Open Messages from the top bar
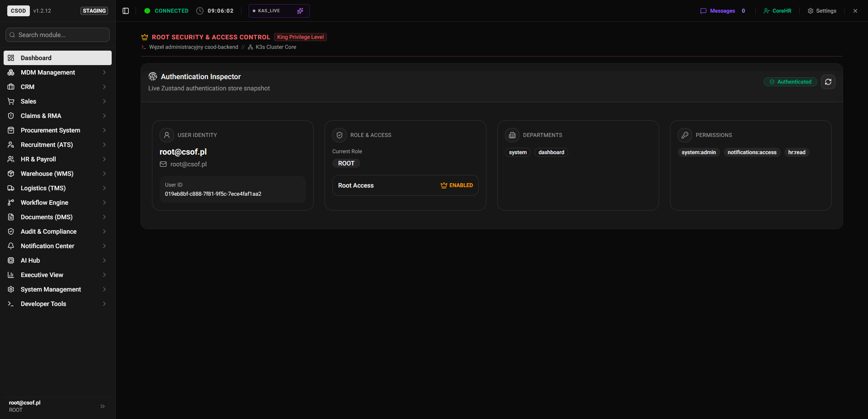The image size is (868, 419). pyautogui.click(x=722, y=11)
